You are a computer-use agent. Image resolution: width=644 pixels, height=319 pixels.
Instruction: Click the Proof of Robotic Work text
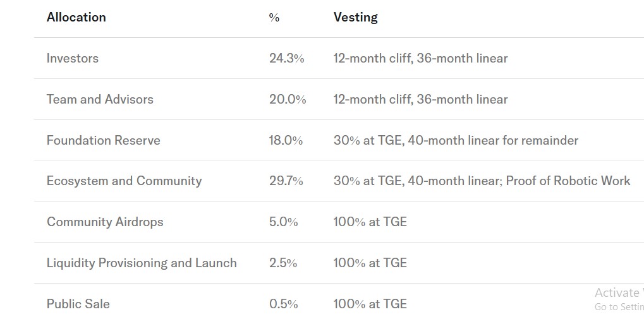568,181
